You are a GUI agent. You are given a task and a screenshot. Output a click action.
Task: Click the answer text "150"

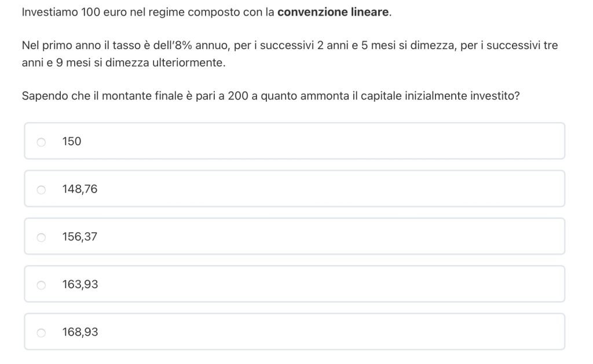click(x=72, y=141)
